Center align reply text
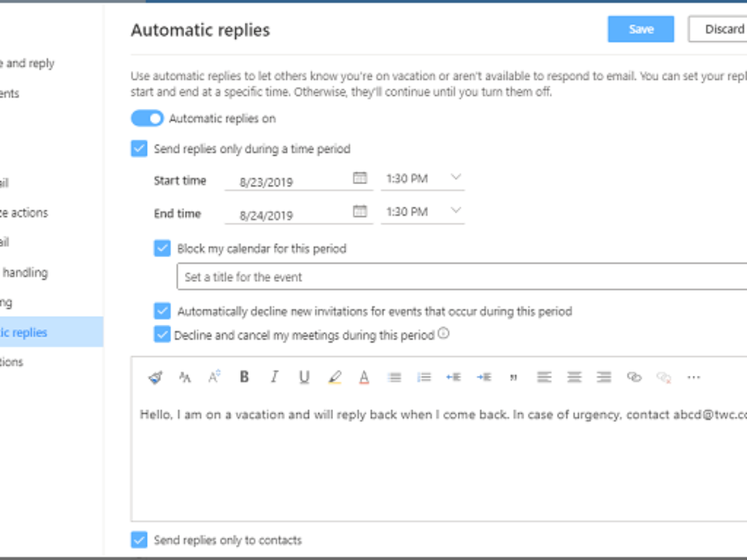The width and height of the screenshot is (747, 560). coord(574,377)
